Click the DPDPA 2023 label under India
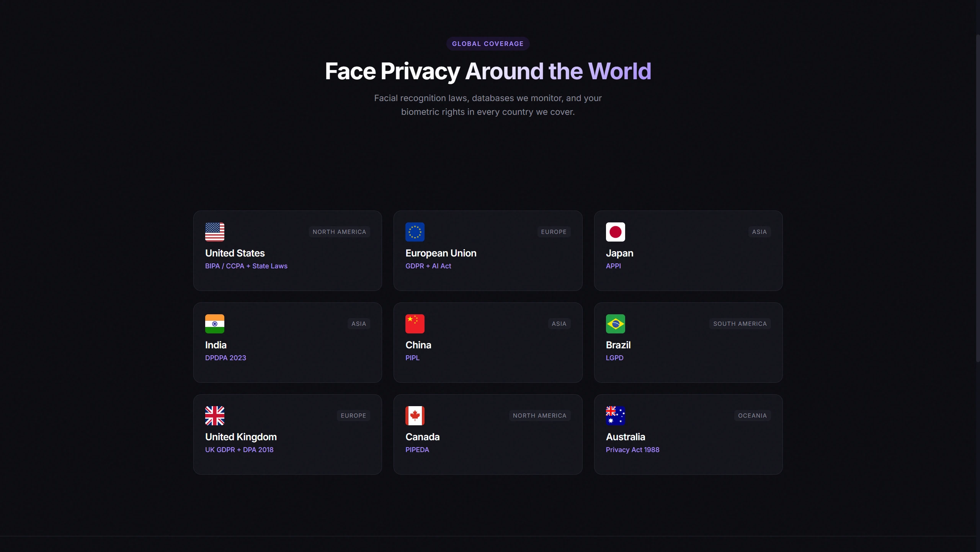Image resolution: width=980 pixels, height=552 pixels. (225, 358)
